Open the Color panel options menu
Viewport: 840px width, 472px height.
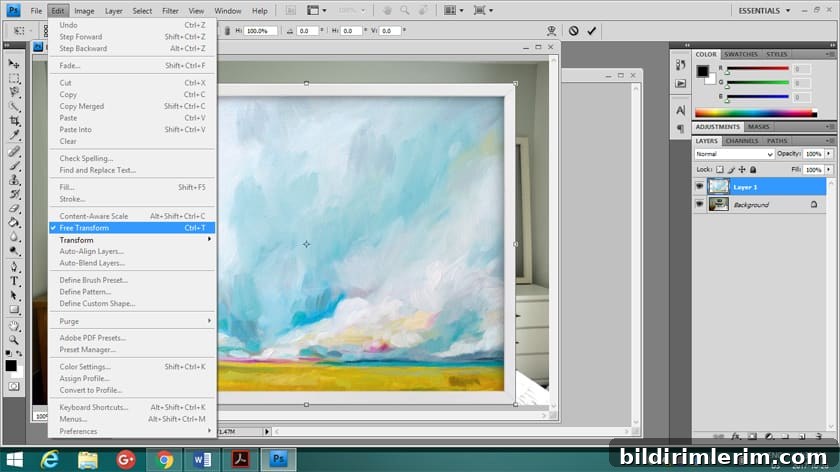[x=829, y=54]
